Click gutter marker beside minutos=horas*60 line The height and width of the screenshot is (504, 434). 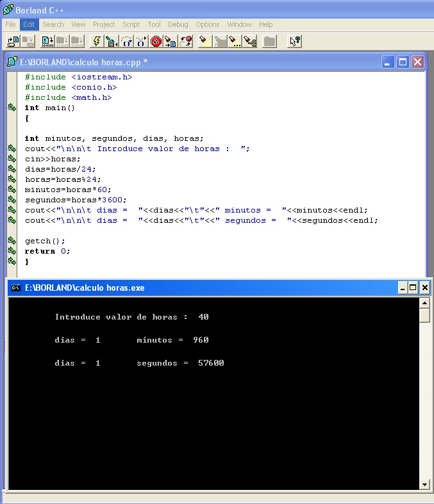tap(12, 189)
